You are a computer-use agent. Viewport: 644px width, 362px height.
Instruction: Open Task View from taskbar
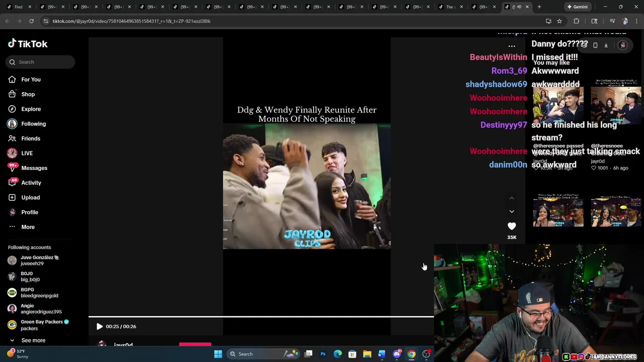point(308,354)
